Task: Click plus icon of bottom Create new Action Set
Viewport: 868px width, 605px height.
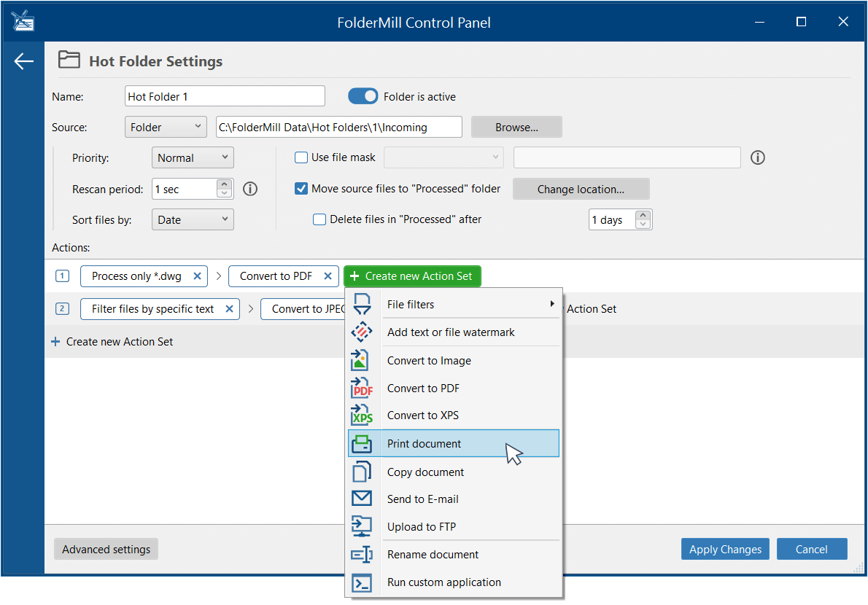Action: [55, 342]
